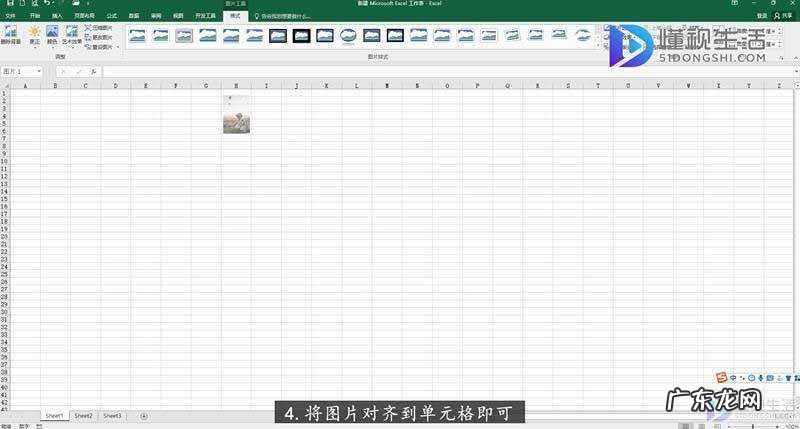The width and height of the screenshot is (800, 429).
Task: Open the Color (颜色) picture options
Action: (x=52, y=35)
